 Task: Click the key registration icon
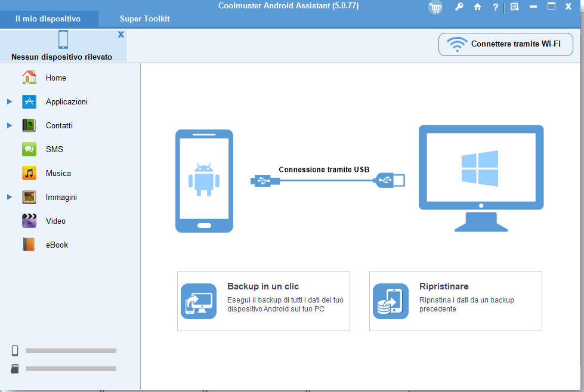pos(459,7)
